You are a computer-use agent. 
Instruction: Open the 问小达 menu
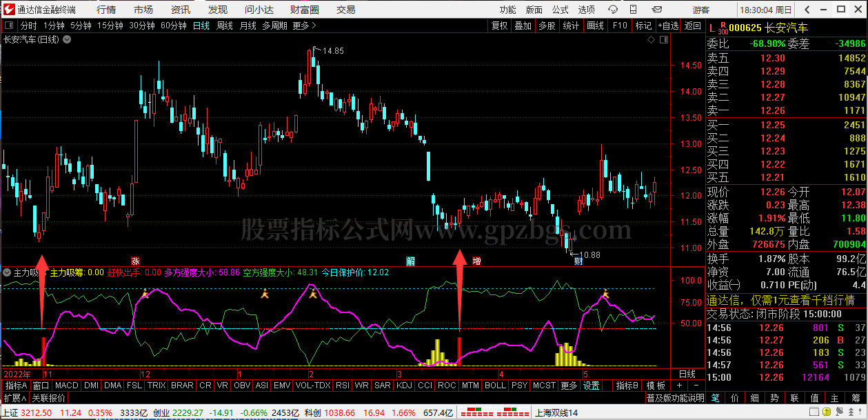pos(260,10)
